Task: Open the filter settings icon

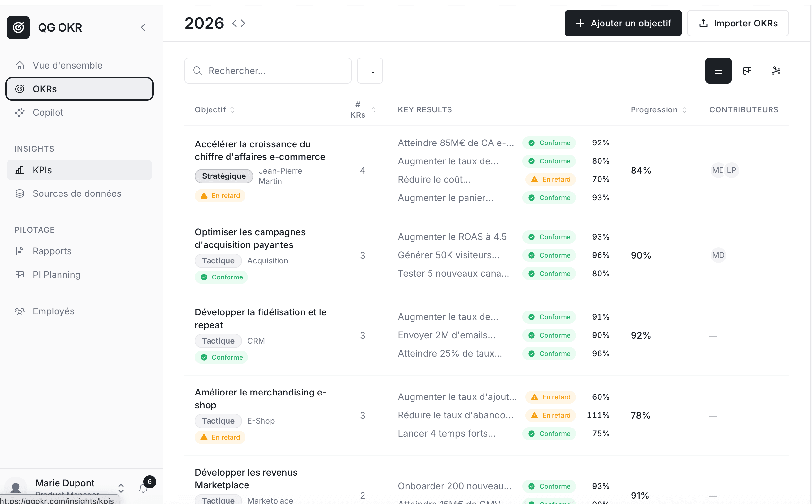Action: pos(370,71)
